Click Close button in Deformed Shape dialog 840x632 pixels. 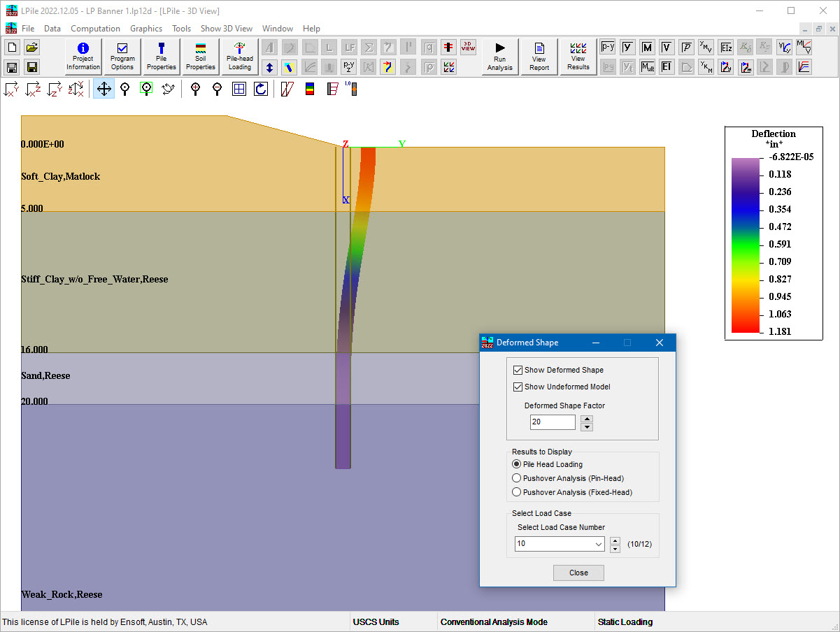(578, 573)
